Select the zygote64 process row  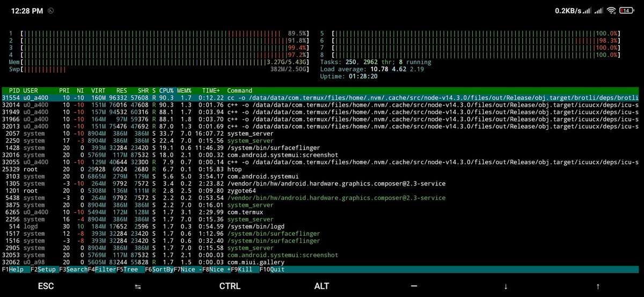pyautogui.click(x=320, y=191)
